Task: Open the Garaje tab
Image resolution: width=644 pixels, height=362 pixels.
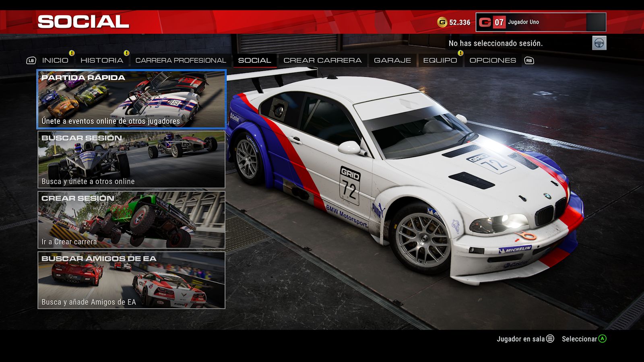Action: pyautogui.click(x=392, y=60)
